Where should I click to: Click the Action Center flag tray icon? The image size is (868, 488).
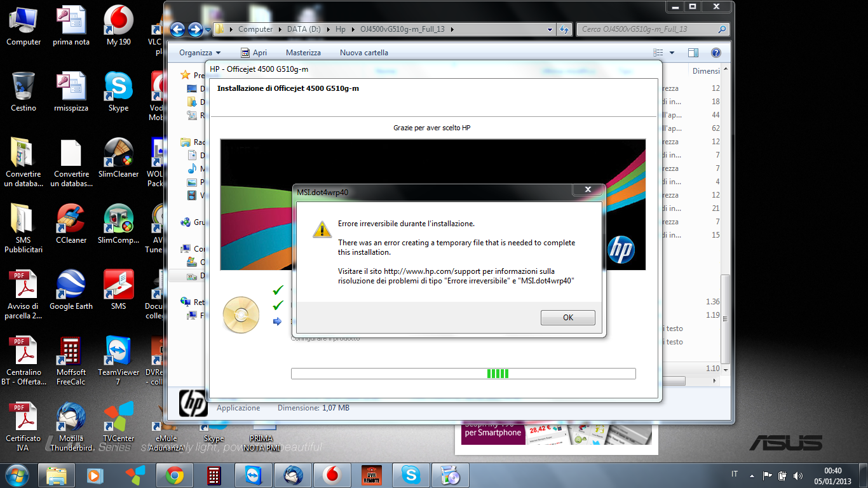click(767, 475)
